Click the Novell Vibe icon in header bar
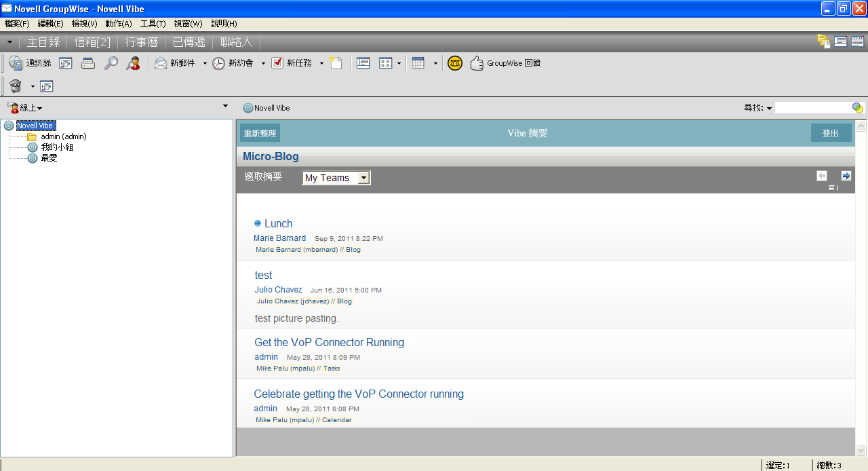Image resolution: width=868 pixels, height=471 pixels. click(248, 108)
